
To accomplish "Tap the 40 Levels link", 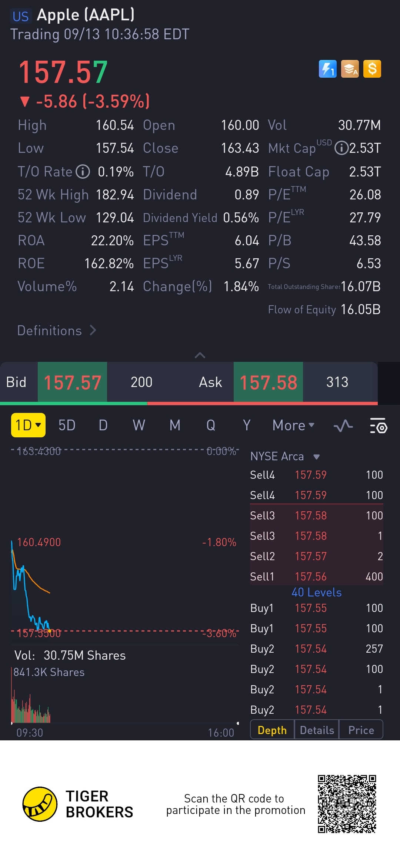I will (316, 592).
